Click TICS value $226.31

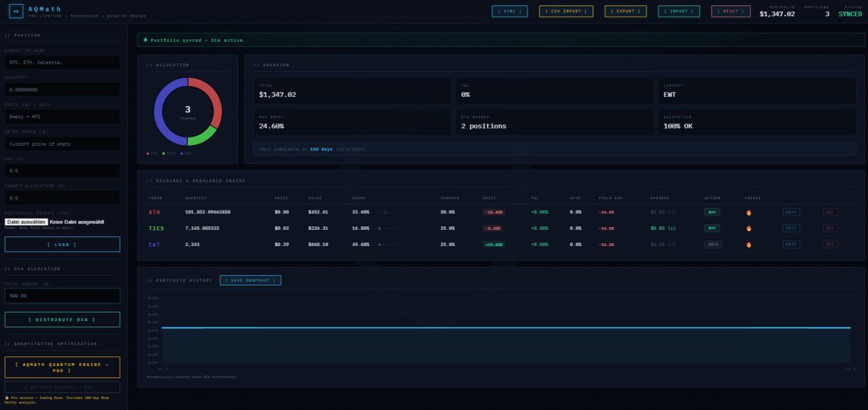[x=318, y=228]
